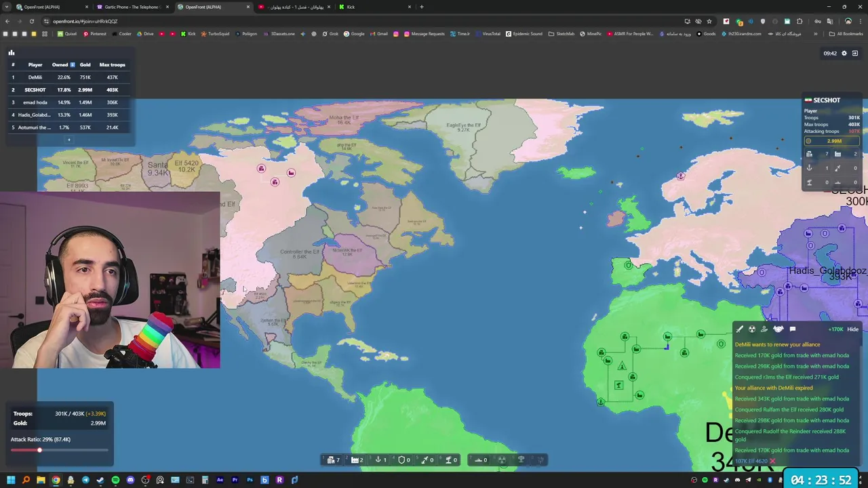Select Aotumuri the... row in leaderboard
Viewport: 868px width, 488px height.
click(x=68, y=127)
